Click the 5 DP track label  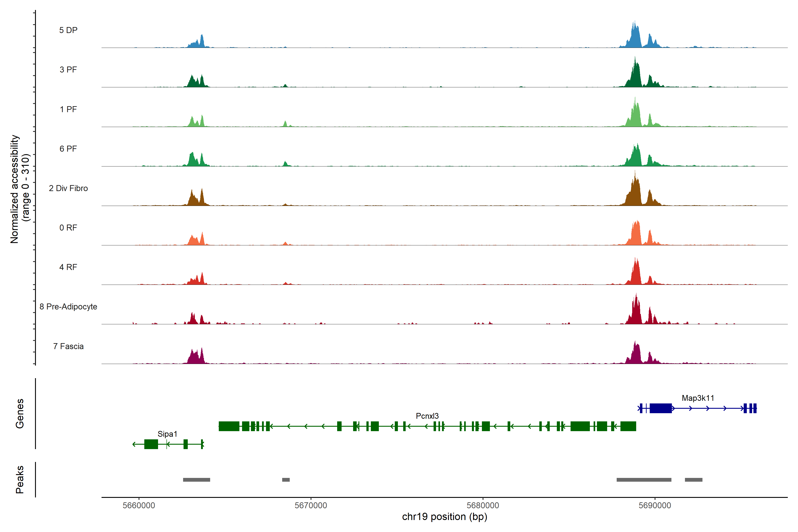pyautogui.click(x=68, y=30)
